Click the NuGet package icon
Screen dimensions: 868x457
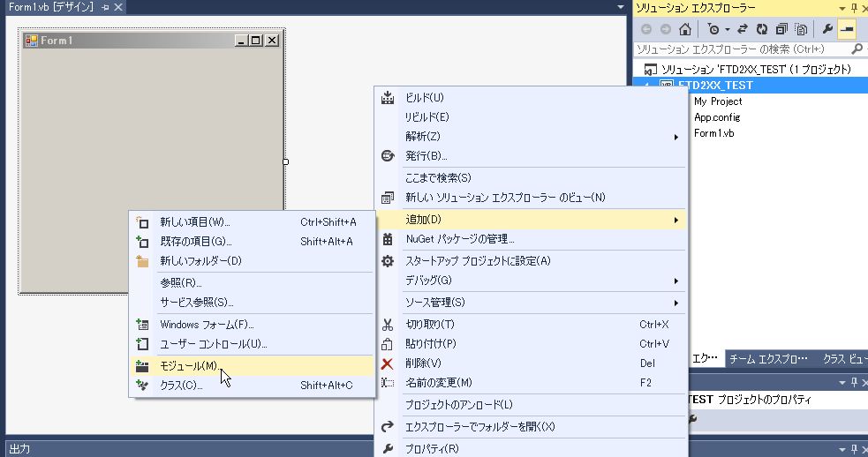[388, 239]
